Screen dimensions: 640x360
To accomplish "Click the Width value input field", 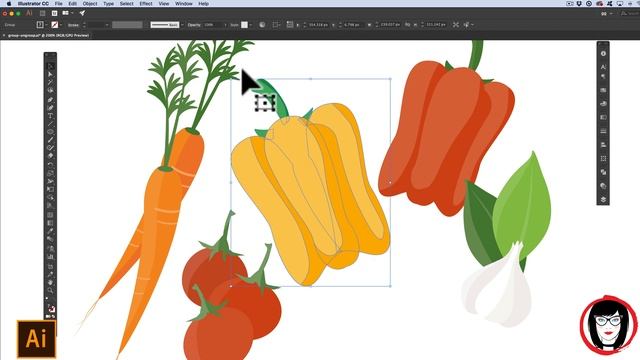I will point(390,25).
